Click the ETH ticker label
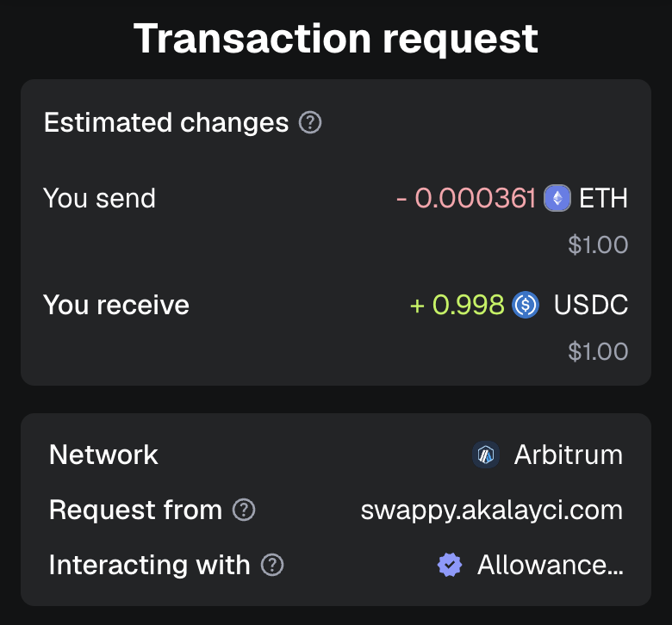This screenshot has width=672, height=625. (x=603, y=199)
